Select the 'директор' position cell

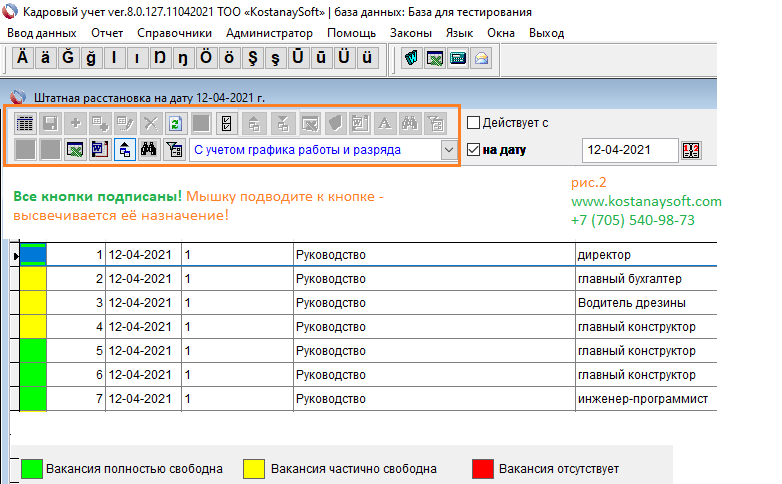tap(646, 254)
